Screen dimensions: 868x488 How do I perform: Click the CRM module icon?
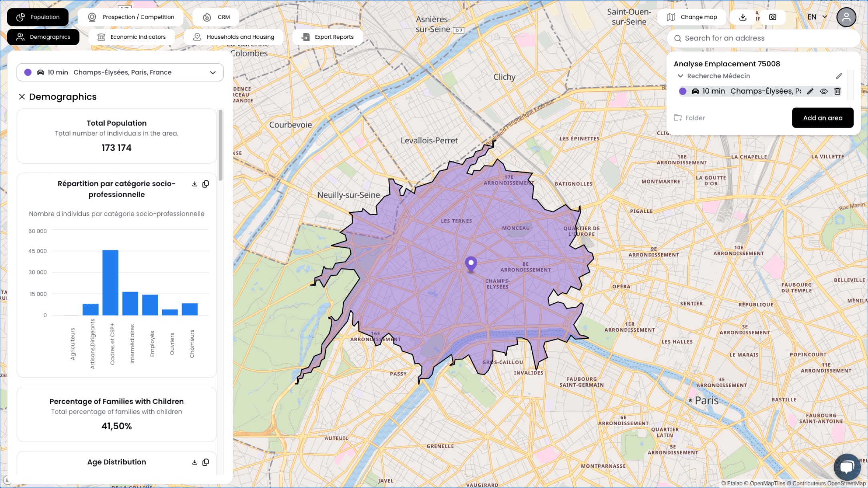tap(207, 17)
